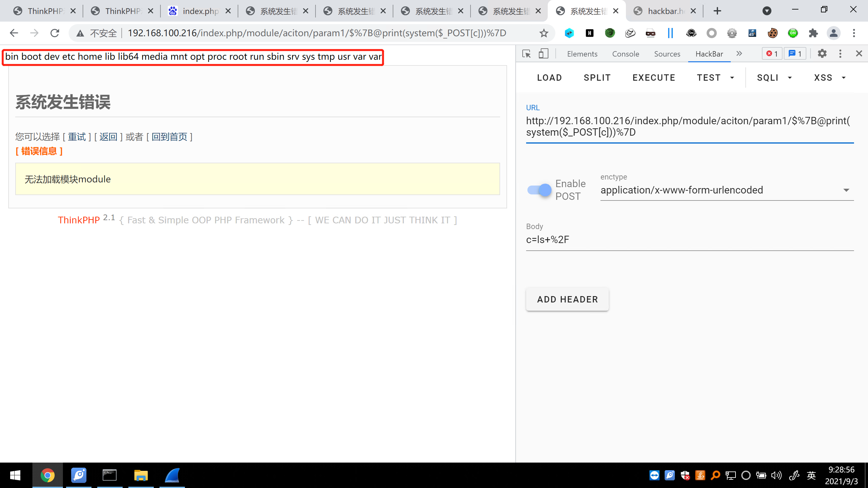
Task: Go back to the previous page
Action: coord(14,33)
